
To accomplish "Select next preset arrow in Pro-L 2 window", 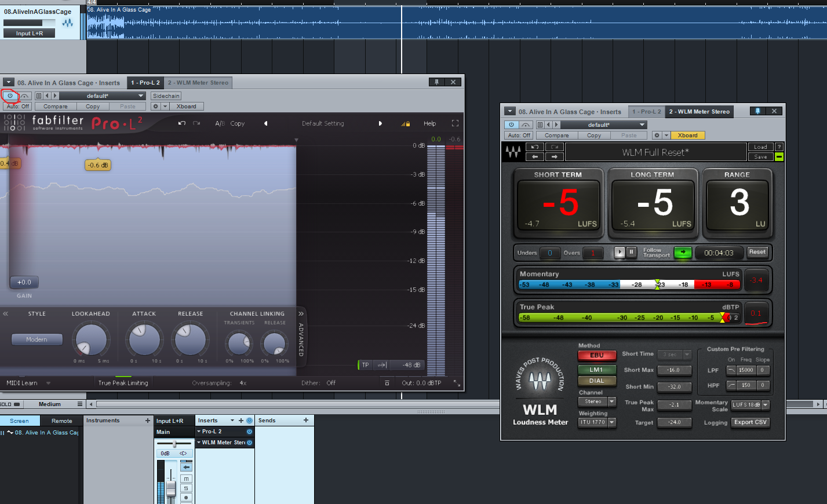I will pos(55,96).
